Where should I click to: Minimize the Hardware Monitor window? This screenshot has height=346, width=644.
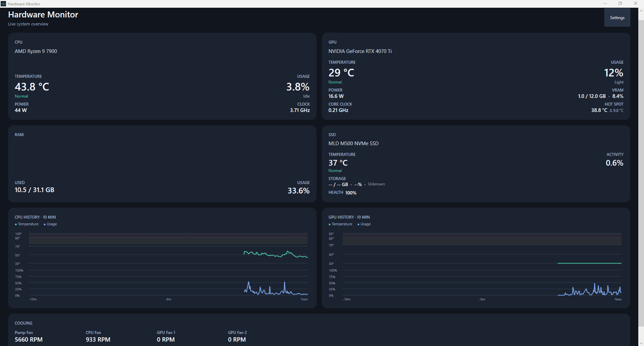pyautogui.click(x=605, y=4)
